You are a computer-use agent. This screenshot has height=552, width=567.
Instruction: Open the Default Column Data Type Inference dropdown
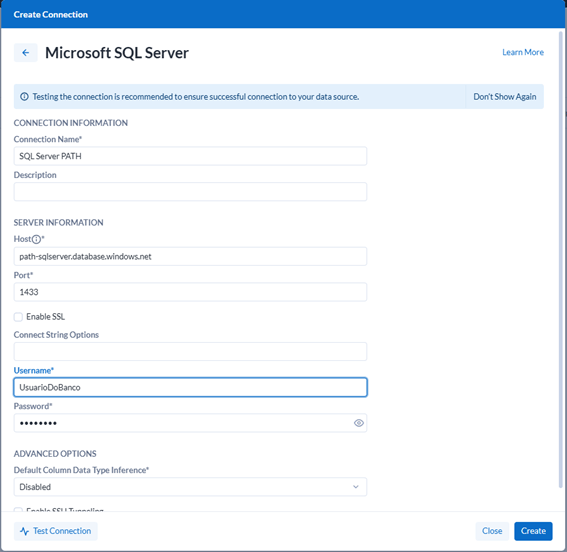[x=190, y=487]
